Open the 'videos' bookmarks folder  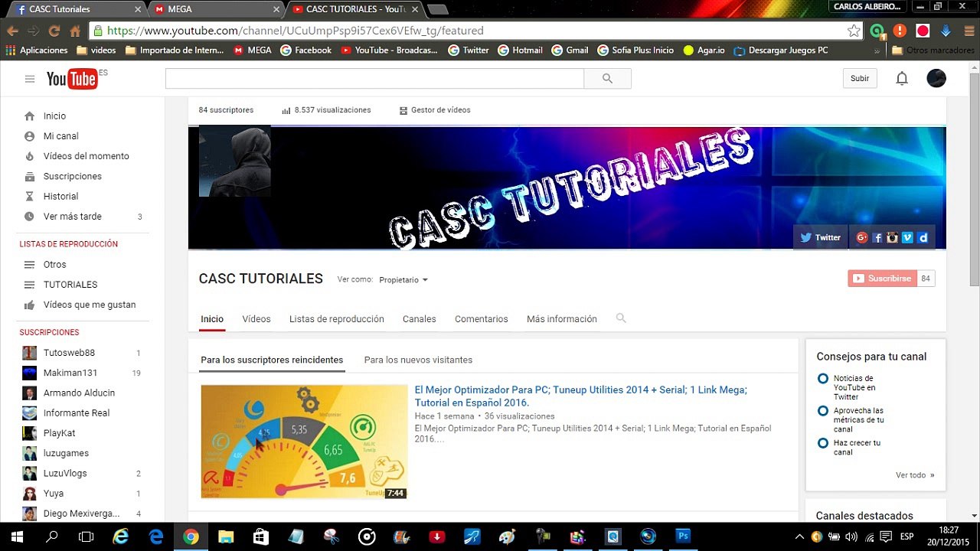click(x=96, y=51)
